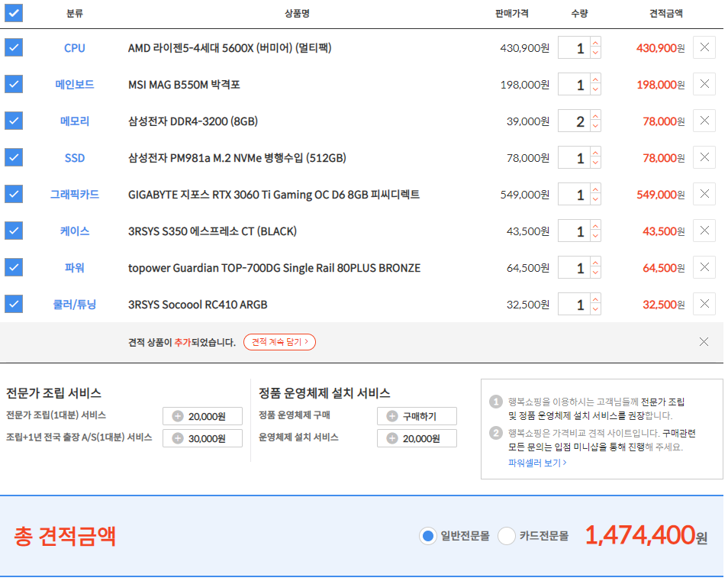Open GIGABYTE 지포스 RTX 3060 Ti product name

pyautogui.click(x=274, y=195)
